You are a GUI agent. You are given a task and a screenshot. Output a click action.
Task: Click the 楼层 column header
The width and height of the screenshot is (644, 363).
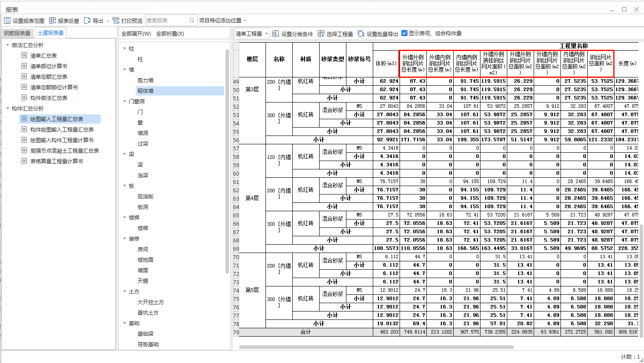point(252,59)
